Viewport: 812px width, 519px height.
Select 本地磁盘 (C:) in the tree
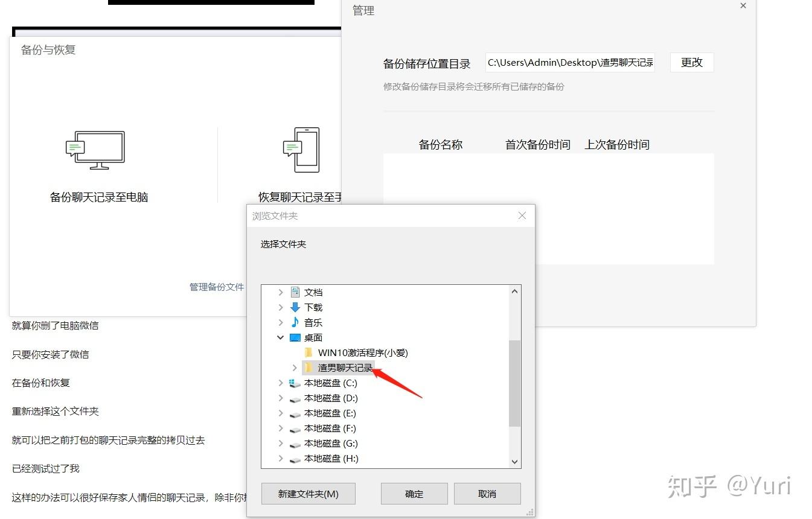click(331, 383)
